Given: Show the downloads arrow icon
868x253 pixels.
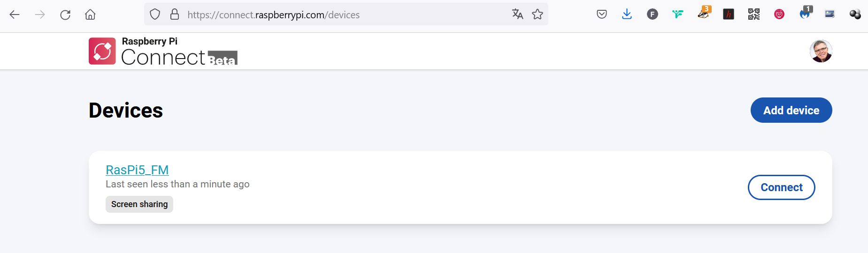Looking at the screenshot, I should click(x=627, y=15).
